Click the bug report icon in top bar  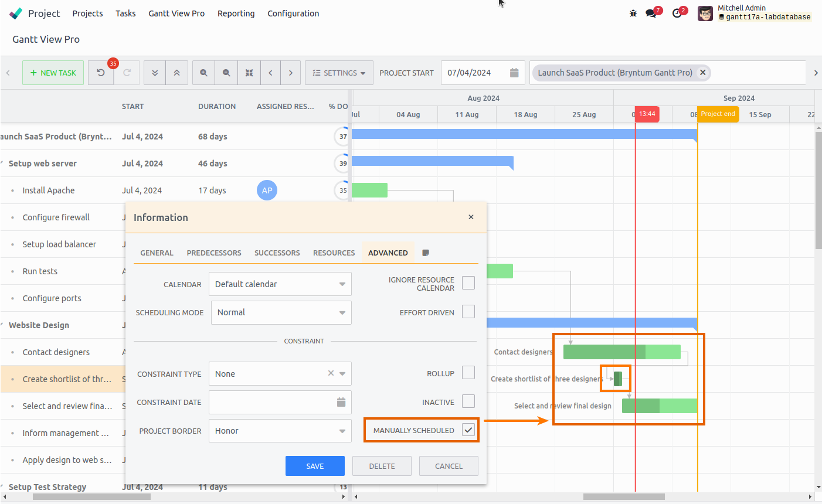coord(633,12)
